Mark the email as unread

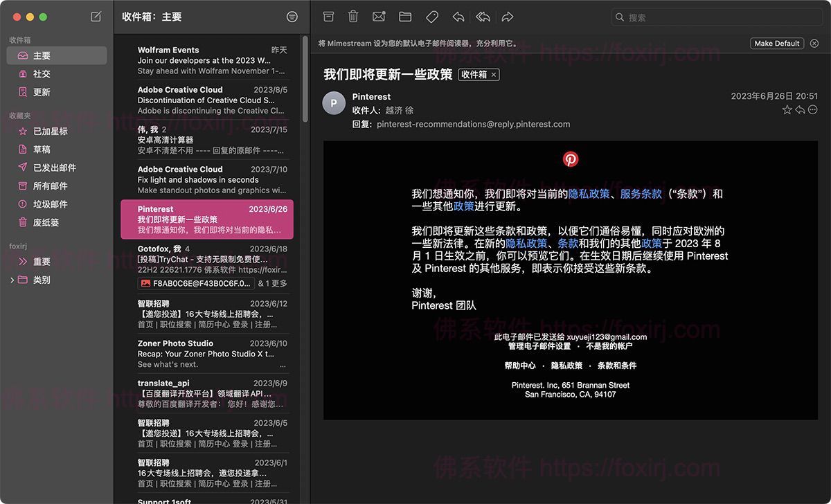tap(378, 16)
